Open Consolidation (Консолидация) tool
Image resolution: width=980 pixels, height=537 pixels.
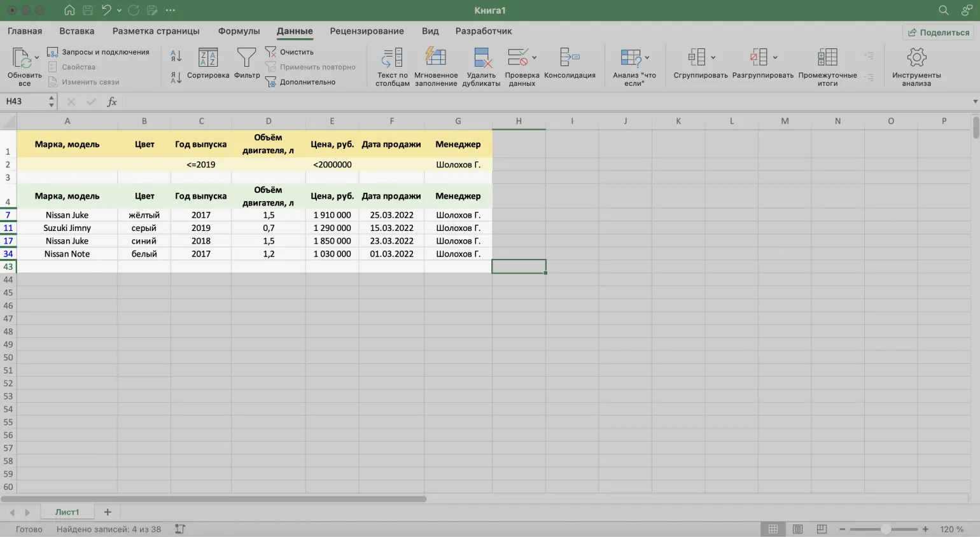(570, 59)
